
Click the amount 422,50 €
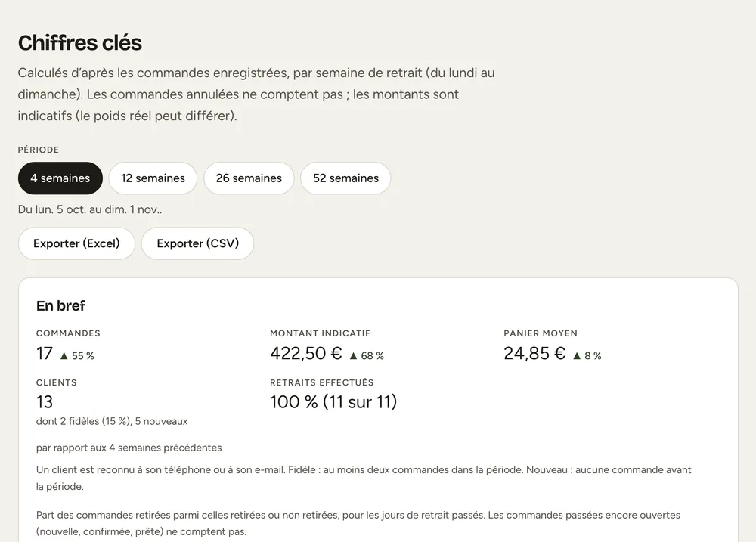click(306, 354)
